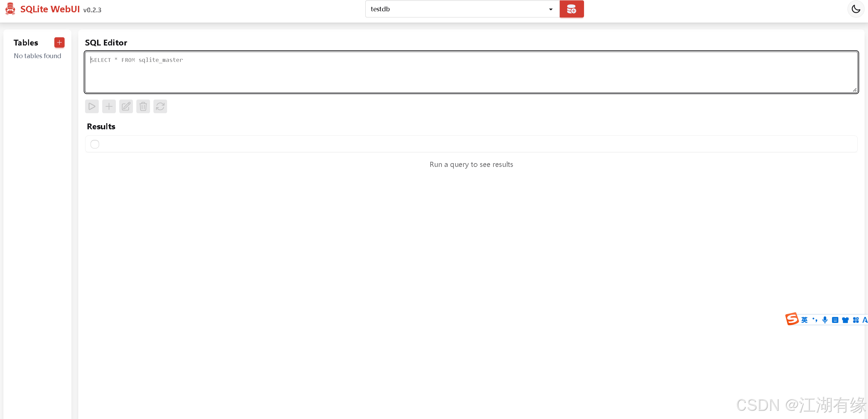The image size is (868, 419).
Task: Click the delete trash icon
Action: [143, 106]
